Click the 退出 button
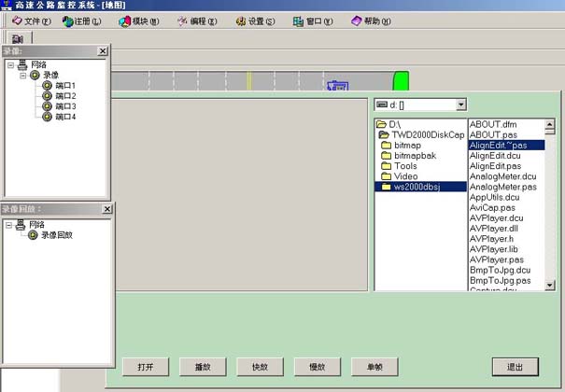The width and height of the screenshot is (565, 392). point(516,367)
